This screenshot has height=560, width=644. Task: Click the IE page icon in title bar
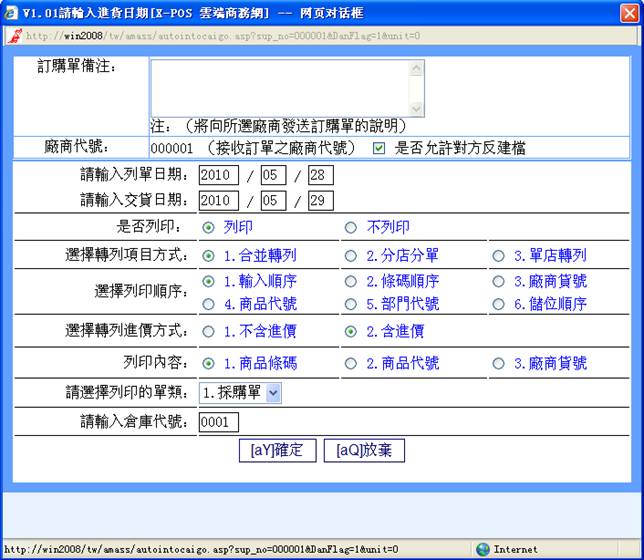click(11, 13)
